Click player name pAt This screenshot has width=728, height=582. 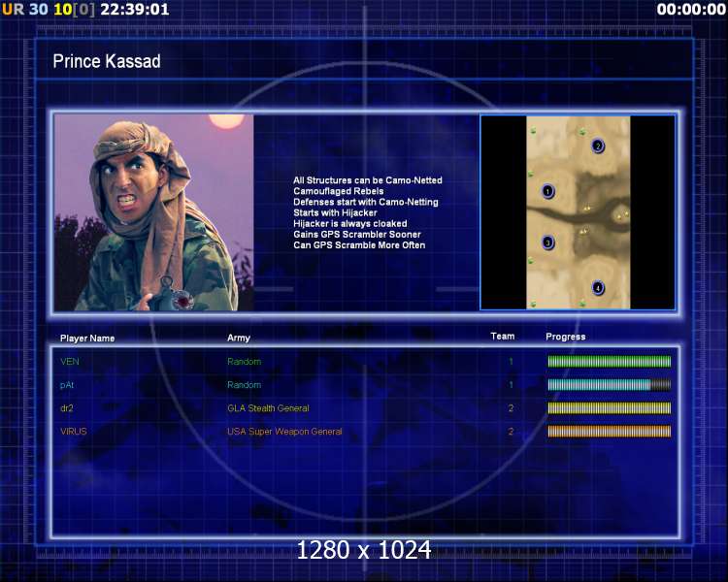coord(67,385)
